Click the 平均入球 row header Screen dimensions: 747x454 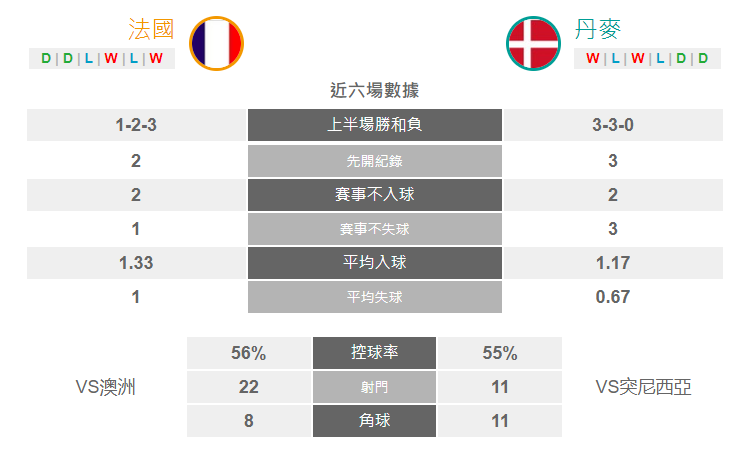click(x=374, y=262)
